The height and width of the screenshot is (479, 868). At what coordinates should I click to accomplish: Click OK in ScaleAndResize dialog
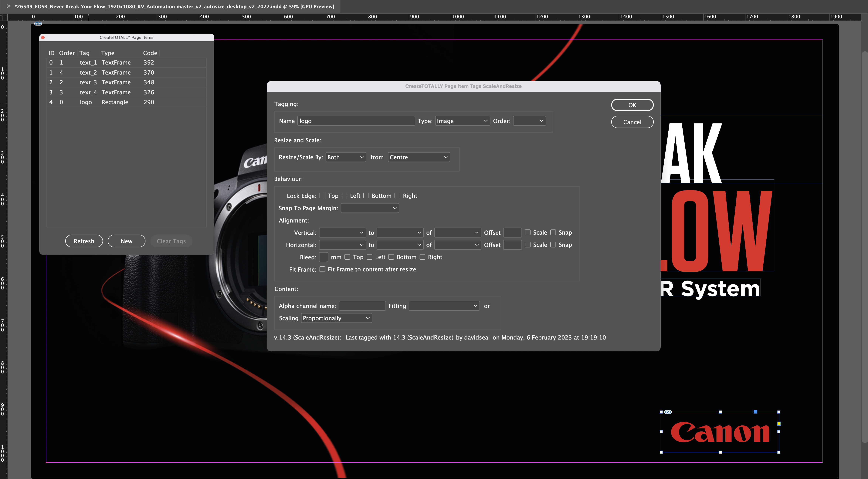(x=632, y=105)
